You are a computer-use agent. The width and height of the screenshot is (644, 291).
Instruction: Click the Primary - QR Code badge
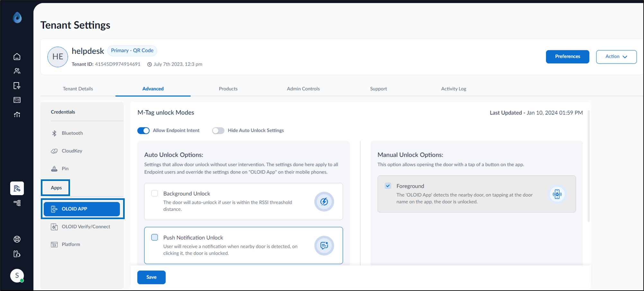[x=132, y=51]
